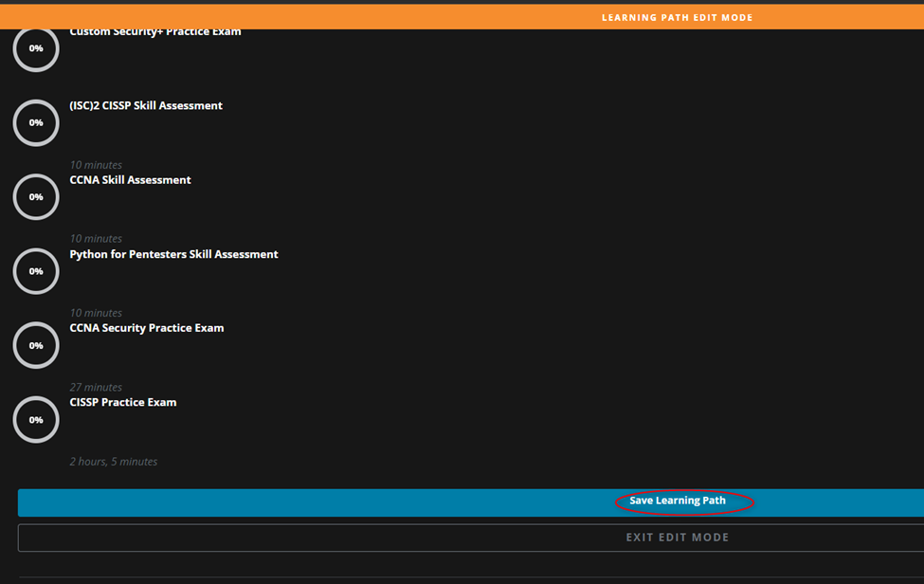Click the Python for Pentesters progress circle
The image size is (924, 584).
(35, 270)
